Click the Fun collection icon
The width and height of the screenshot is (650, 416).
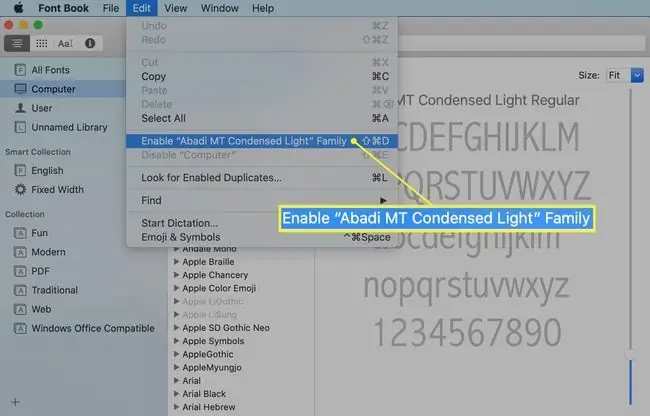[x=20, y=233]
